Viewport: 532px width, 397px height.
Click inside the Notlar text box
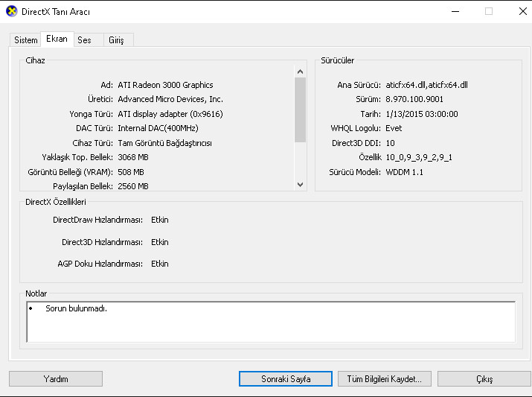pyautogui.click(x=271, y=322)
